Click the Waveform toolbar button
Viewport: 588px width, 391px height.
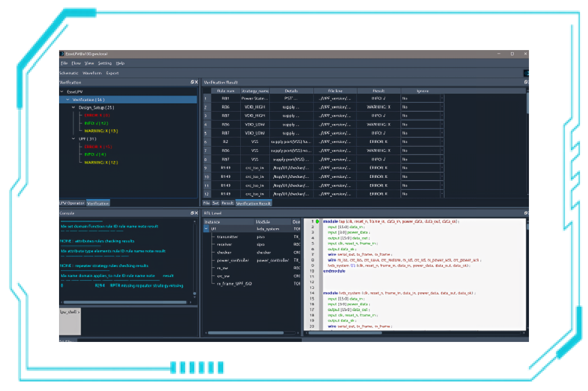[92, 73]
